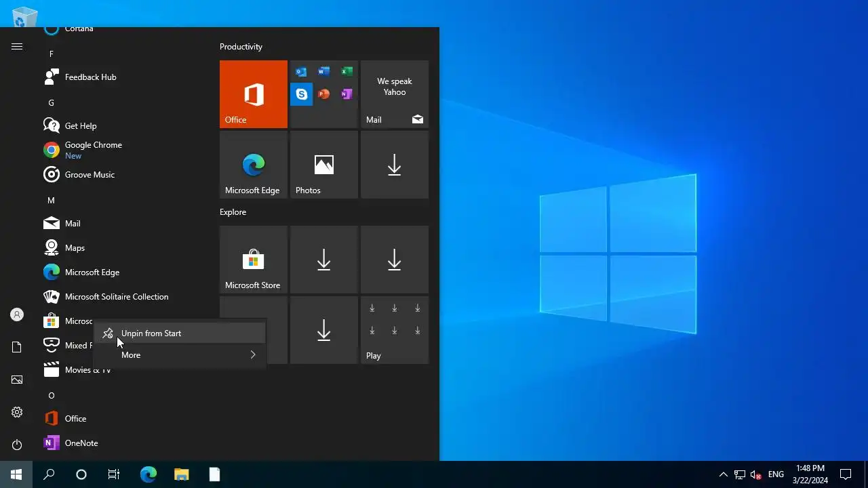Open the Play folder tile

pos(395,330)
